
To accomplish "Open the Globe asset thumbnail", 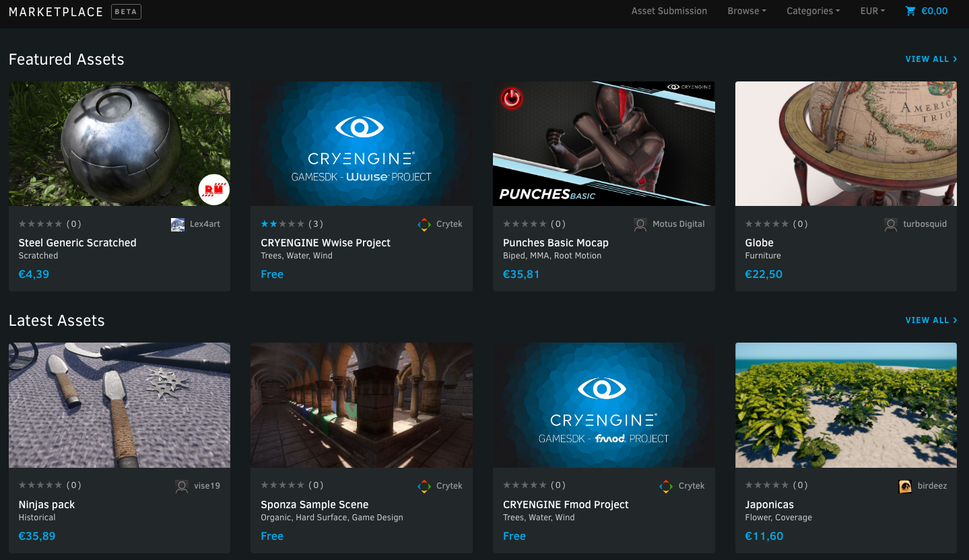I will click(846, 143).
